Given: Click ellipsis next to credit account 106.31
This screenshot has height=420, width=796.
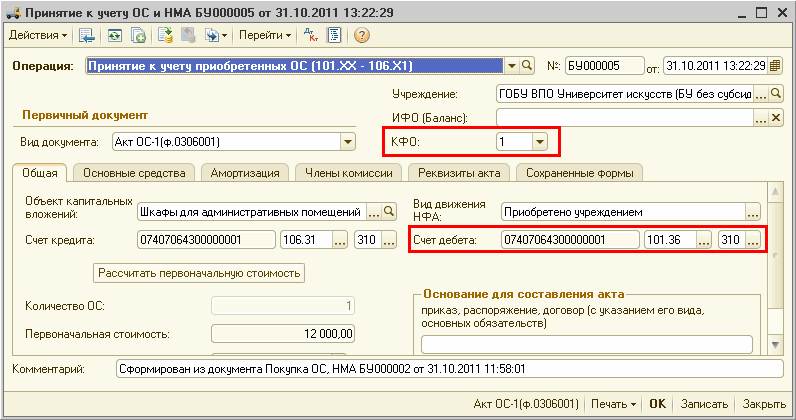Looking at the screenshot, I should [x=340, y=240].
